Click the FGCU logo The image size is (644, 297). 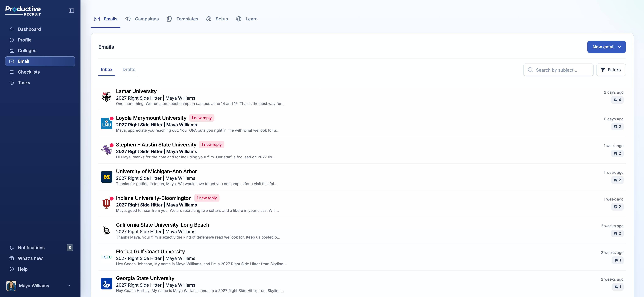tap(106, 257)
